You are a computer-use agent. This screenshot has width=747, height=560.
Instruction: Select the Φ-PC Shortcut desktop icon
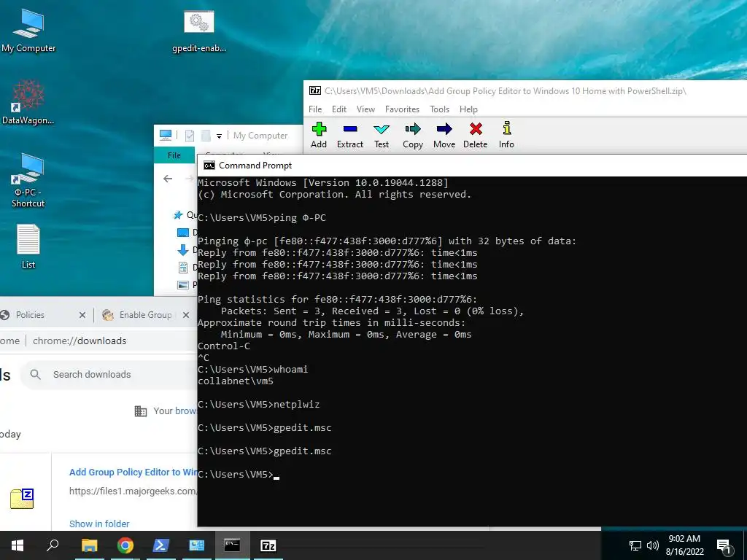28,180
